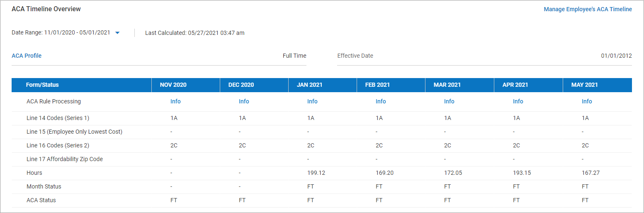Click the DEC 2020 column header
The image size is (644, 213).
pos(254,85)
